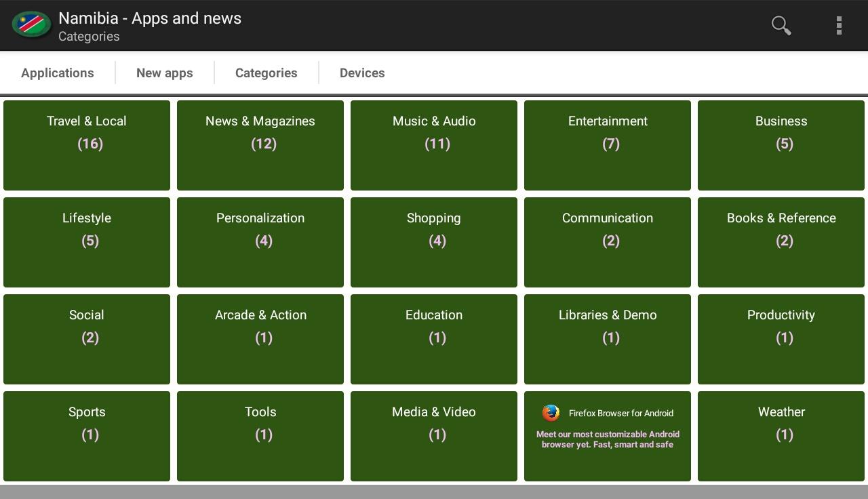Select the Communication category
The height and width of the screenshot is (499, 868).
[x=608, y=242]
